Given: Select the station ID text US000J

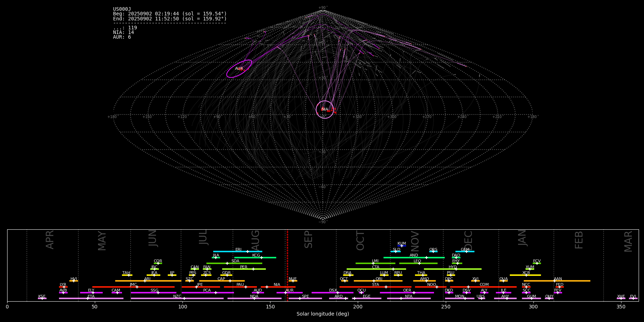Looking at the screenshot, I should point(122,9).
